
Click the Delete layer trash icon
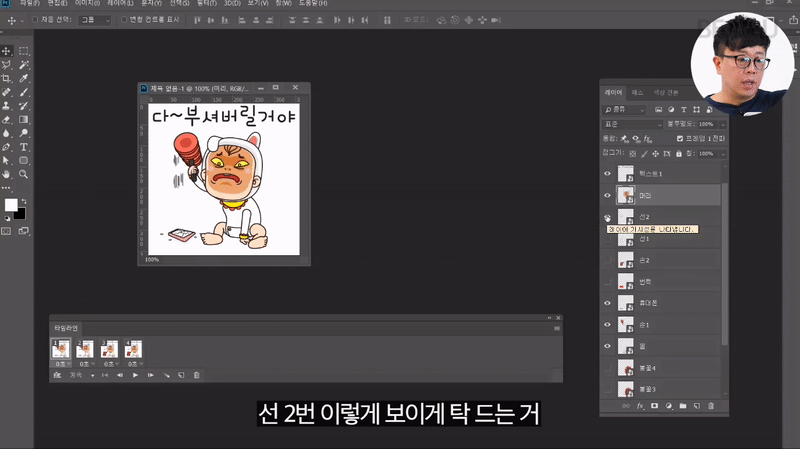click(711, 406)
